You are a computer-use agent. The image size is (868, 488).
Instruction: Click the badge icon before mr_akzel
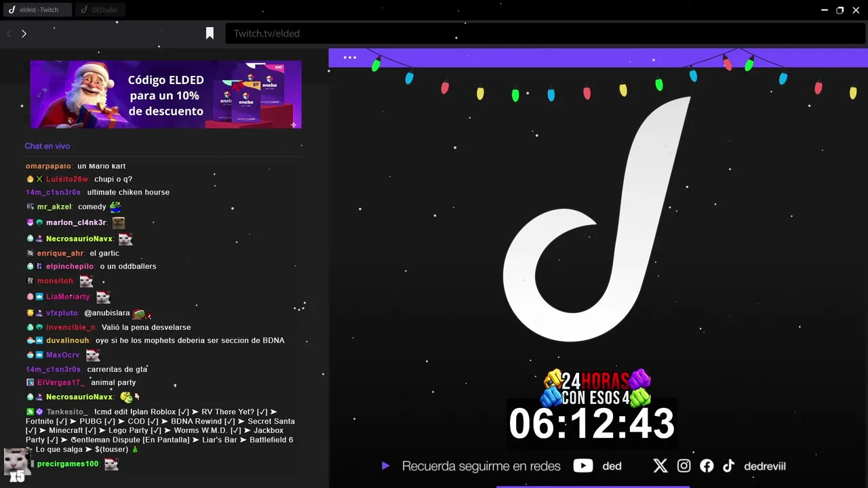tap(31, 207)
